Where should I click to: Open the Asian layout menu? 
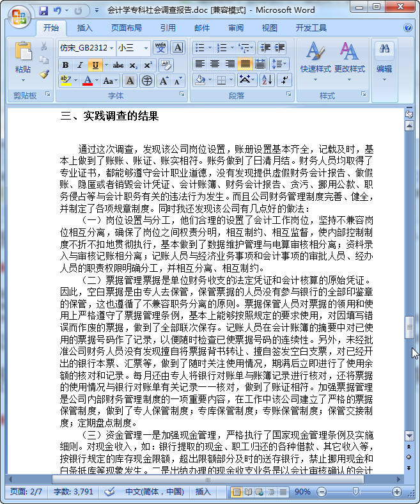[x=246, y=80]
